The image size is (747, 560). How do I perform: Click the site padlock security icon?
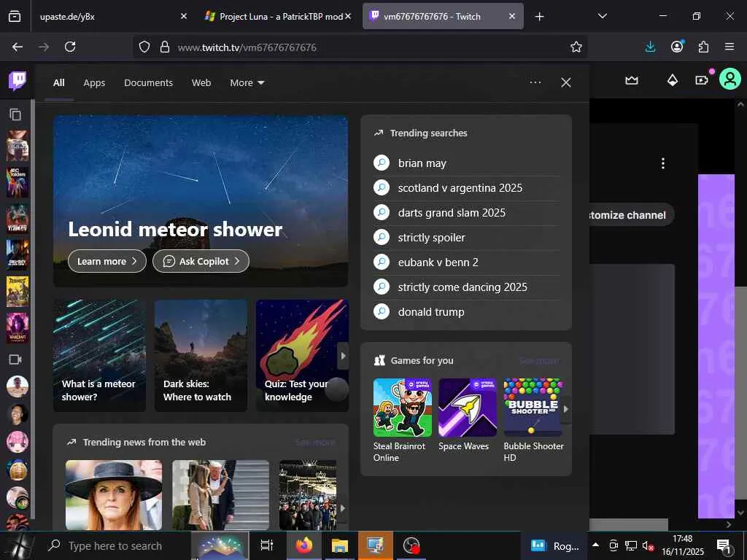point(165,47)
